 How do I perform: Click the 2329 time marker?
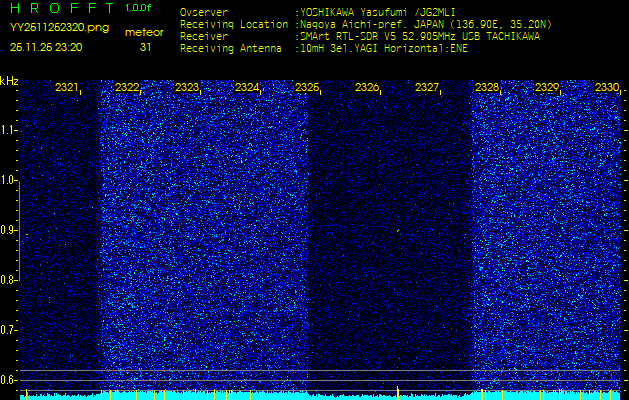point(547,87)
